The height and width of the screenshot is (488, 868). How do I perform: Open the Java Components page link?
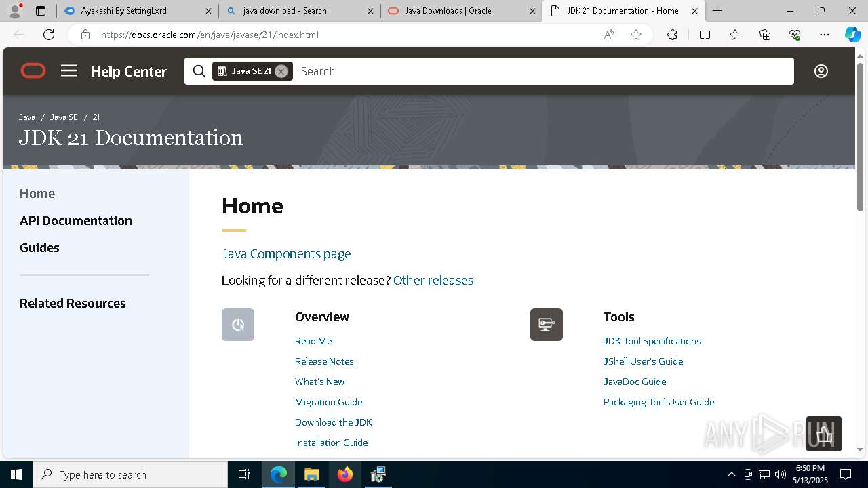pyautogui.click(x=286, y=253)
